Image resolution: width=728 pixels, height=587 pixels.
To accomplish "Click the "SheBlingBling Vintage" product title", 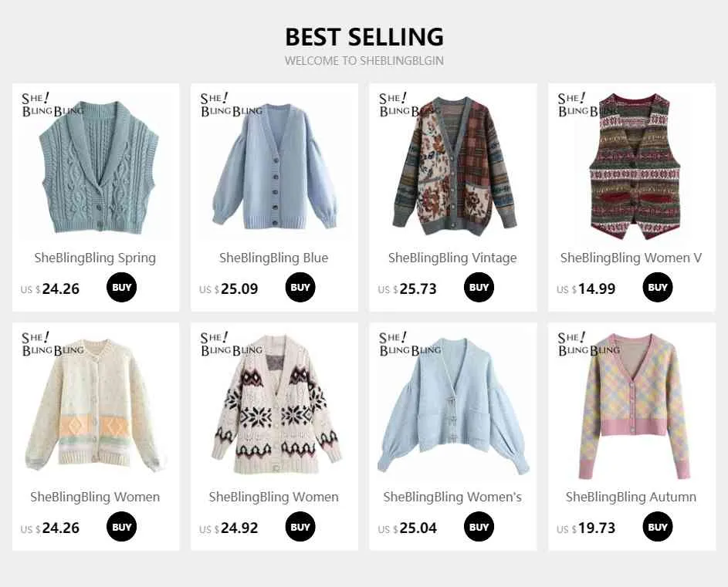I will [452, 258].
